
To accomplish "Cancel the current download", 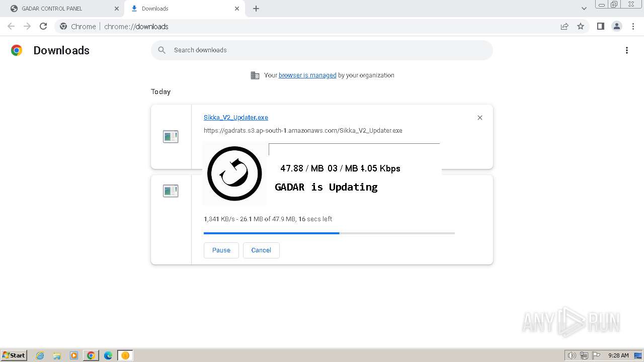I will tap(261, 250).
